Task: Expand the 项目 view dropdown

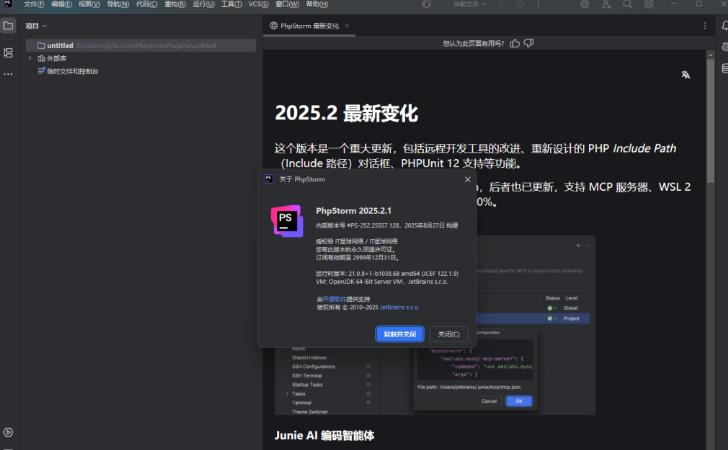Action: coord(36,26)
